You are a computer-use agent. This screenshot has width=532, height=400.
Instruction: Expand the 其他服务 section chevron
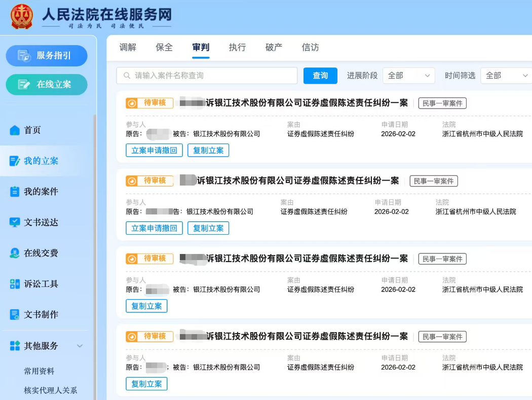(79, 346)
